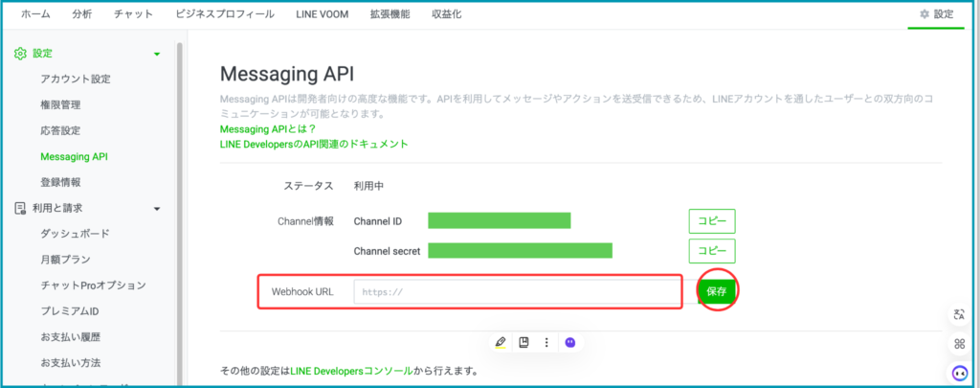The height and width of the screenshot is (388, 980).
Task: Click the apps grid icon at right edge
Action: tap(959, 344)
